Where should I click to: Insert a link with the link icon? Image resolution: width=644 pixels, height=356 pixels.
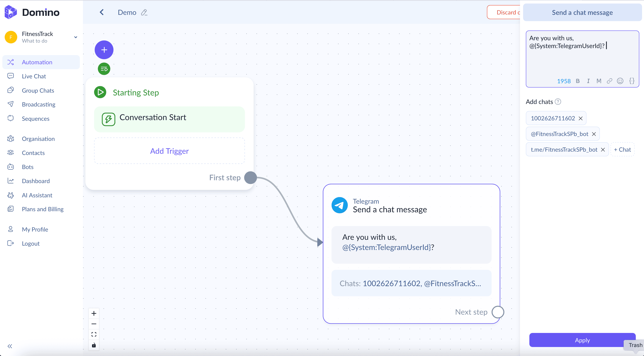pos(610,81)
